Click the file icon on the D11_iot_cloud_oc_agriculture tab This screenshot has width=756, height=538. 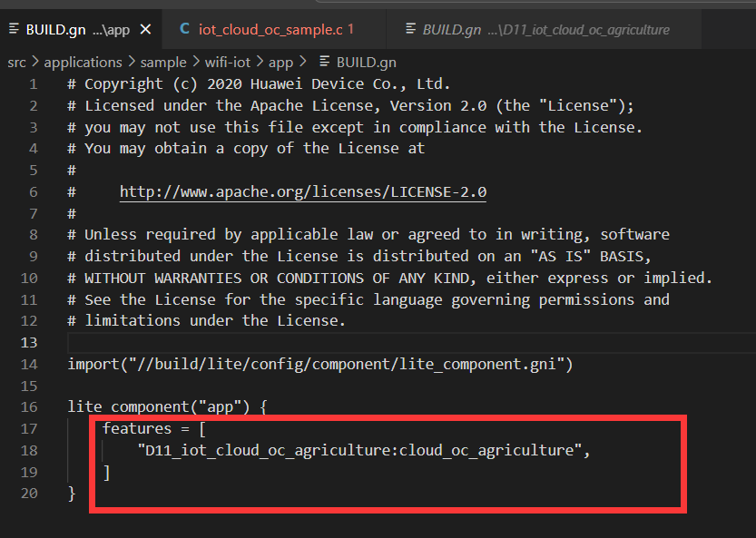tap(410, 30)
